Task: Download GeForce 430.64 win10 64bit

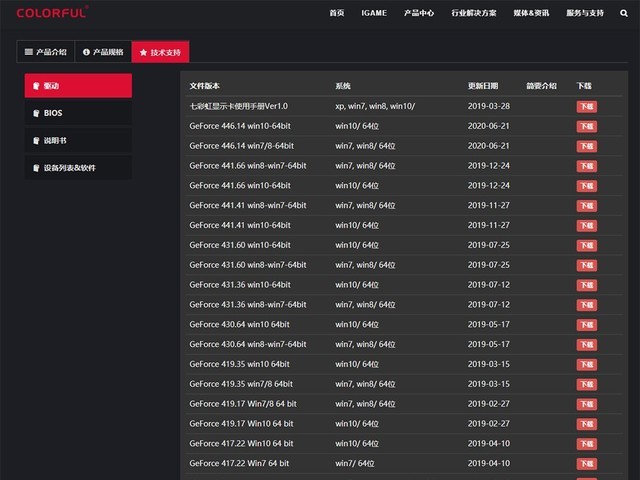Action: (x=587, y=325)
